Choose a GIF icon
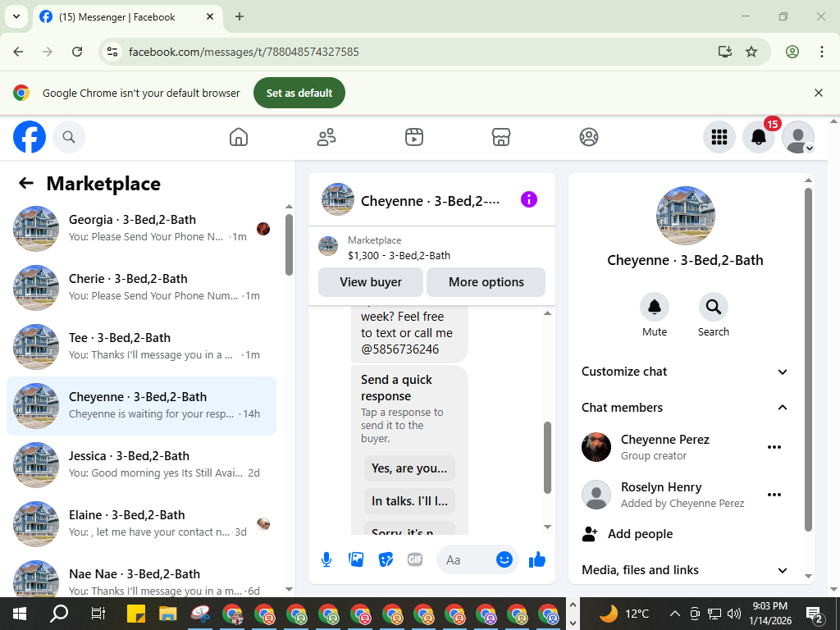The width and height of the screenshot is (840, 630). click(415, 559)
